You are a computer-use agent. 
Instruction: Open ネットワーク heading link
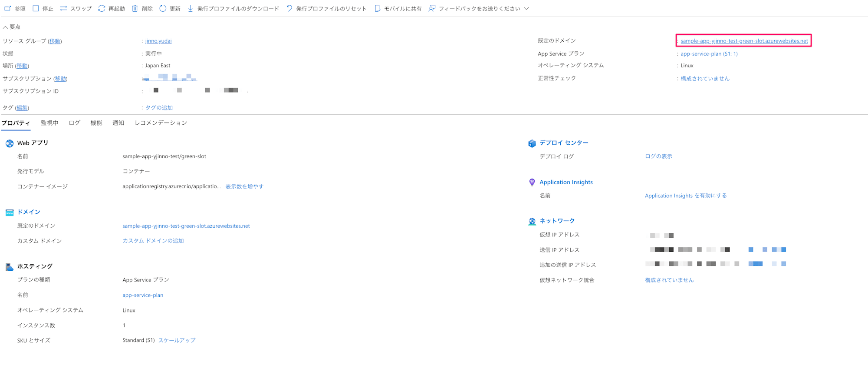[557, 221]
